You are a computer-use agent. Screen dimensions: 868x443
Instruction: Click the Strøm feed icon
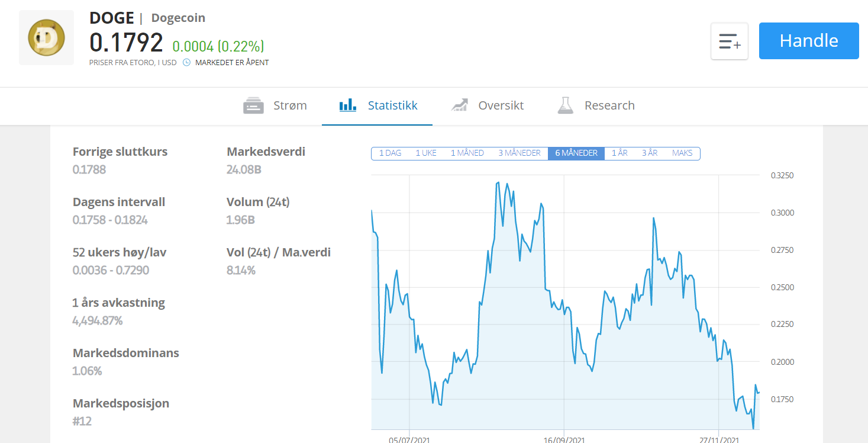pyautogui.click(x=253, y=105)
